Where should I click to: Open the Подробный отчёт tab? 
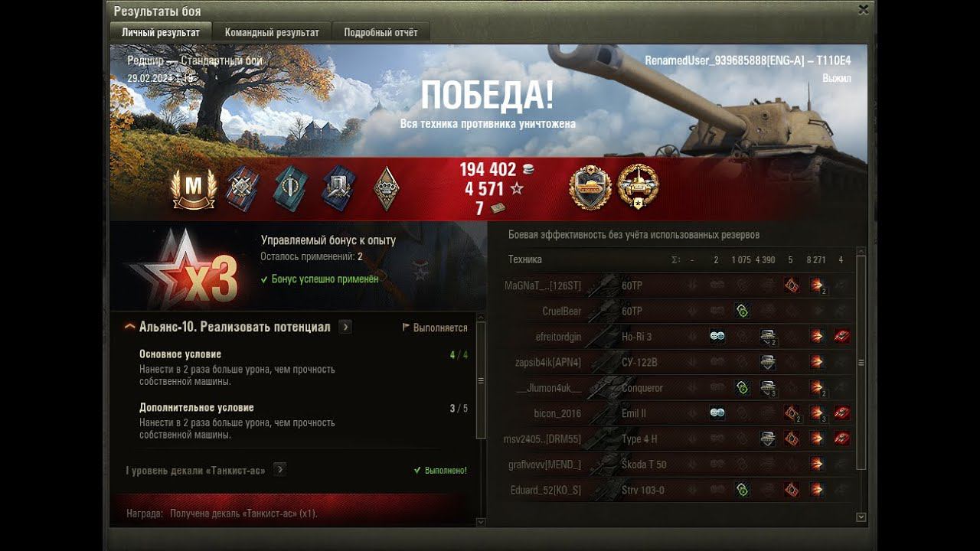click(x=381, y=32)
